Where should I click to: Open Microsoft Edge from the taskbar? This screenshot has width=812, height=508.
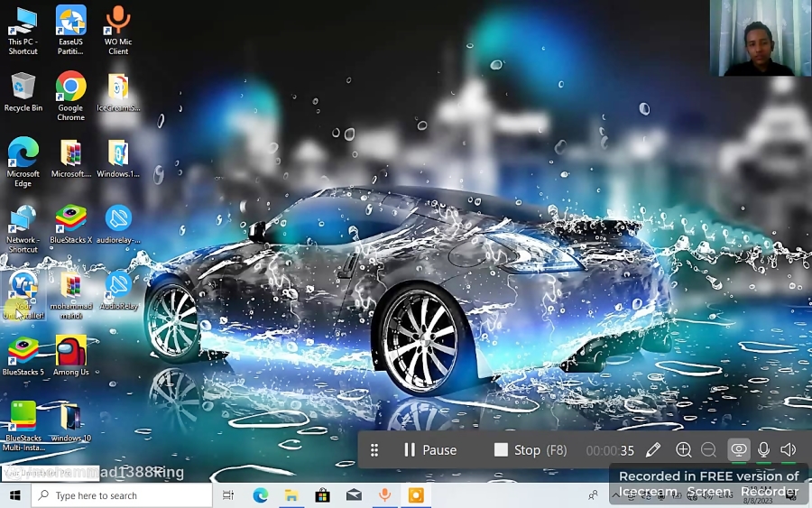tap(261, 495)
